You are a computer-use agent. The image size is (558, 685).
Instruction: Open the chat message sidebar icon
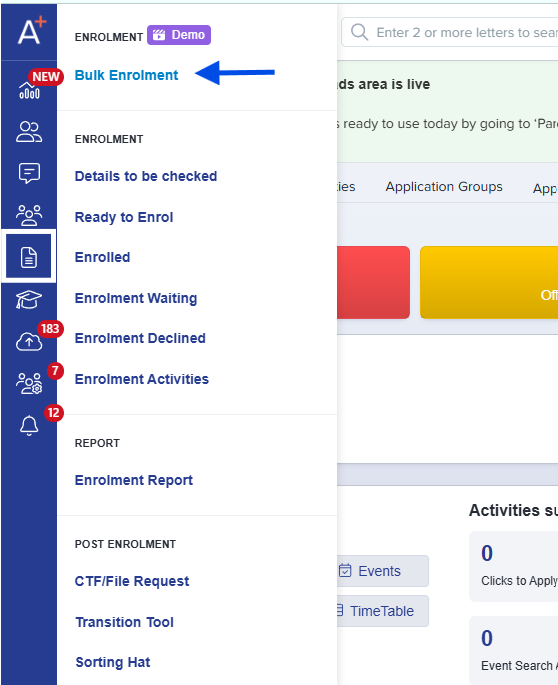point(29,173)
